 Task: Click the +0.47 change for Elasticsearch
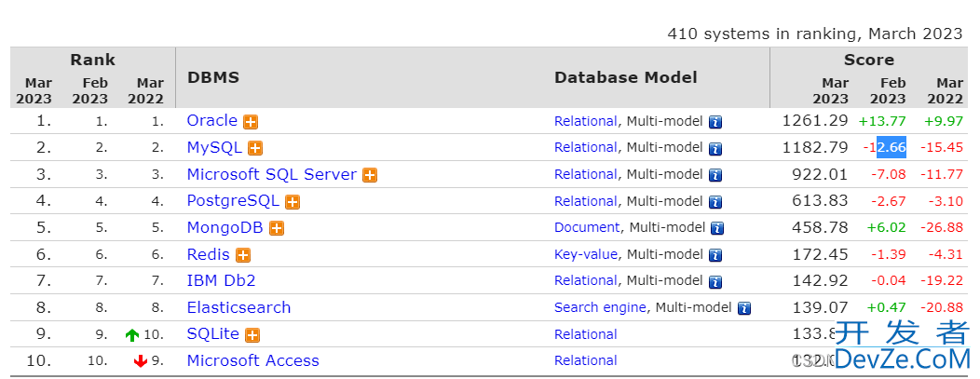coord(886,308)
